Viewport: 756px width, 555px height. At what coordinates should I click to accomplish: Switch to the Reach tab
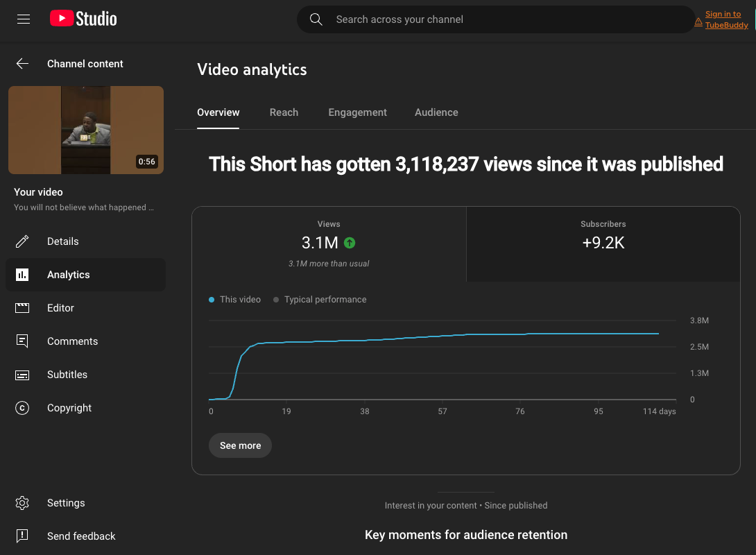coord(284,112)
